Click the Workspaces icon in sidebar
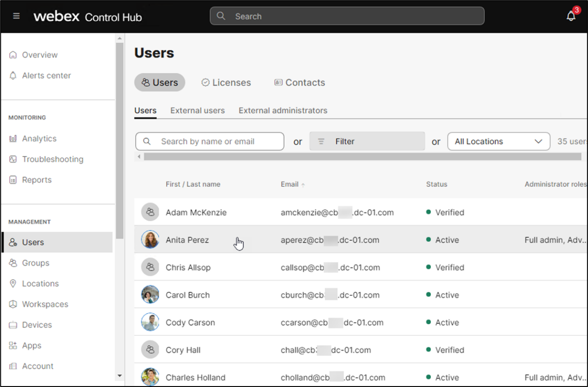This screenshot has height=387, width=588. point(13,304)
